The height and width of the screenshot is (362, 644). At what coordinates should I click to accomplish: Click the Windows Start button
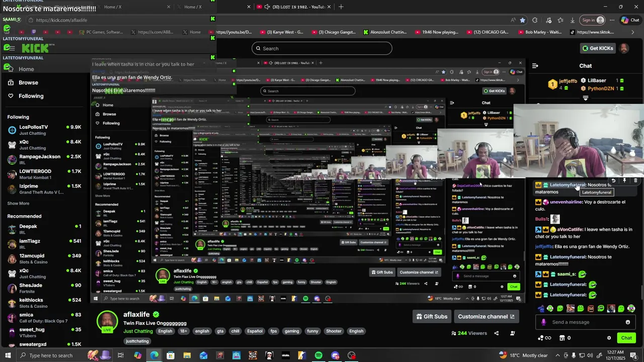point(8,355)
